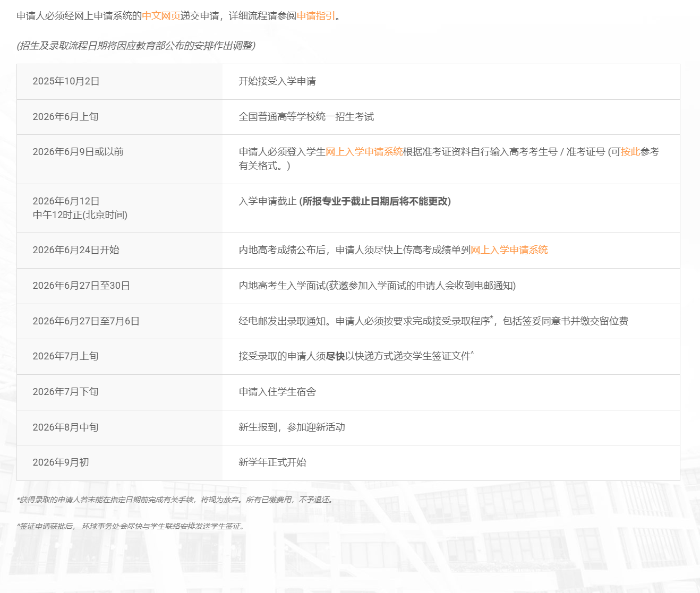Click the bold 尽快 word in visa row

[x=335, y=356]
